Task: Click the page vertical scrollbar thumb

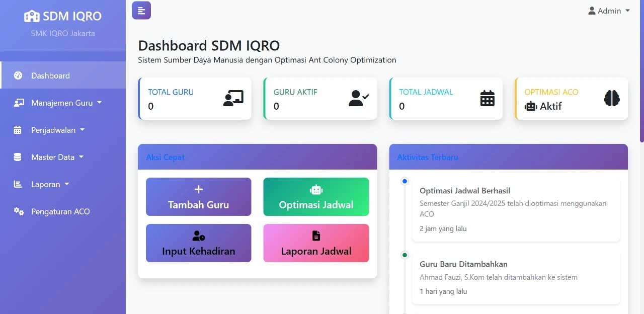Action: pyautogui.click(x=641, y=70)
